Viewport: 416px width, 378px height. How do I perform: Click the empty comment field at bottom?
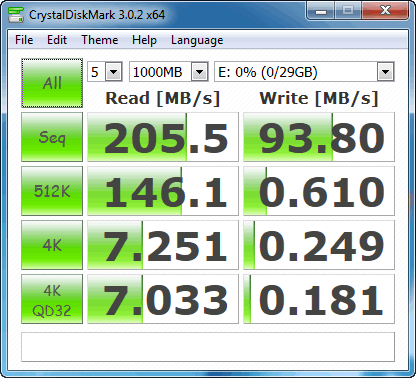(208, 347)
